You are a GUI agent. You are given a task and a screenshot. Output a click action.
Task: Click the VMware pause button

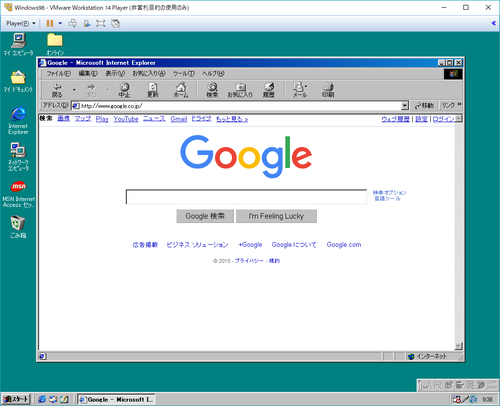click(50, 23)
